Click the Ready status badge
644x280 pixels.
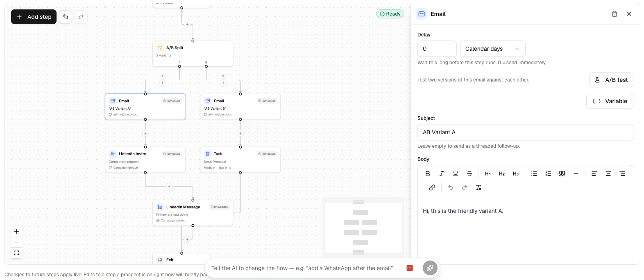click(x=390, y=14)
